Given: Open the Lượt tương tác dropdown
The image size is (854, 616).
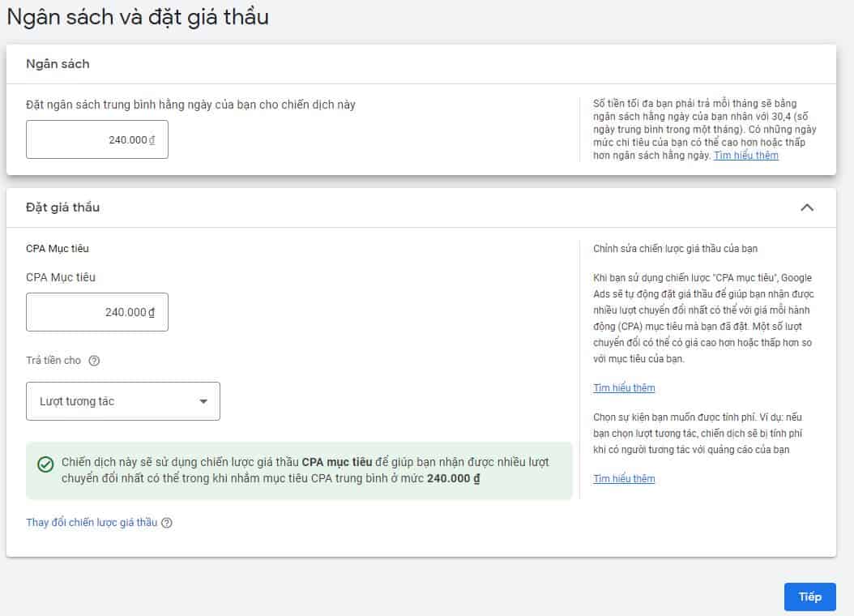Looking at the screenshot, I should click(122, 401).
